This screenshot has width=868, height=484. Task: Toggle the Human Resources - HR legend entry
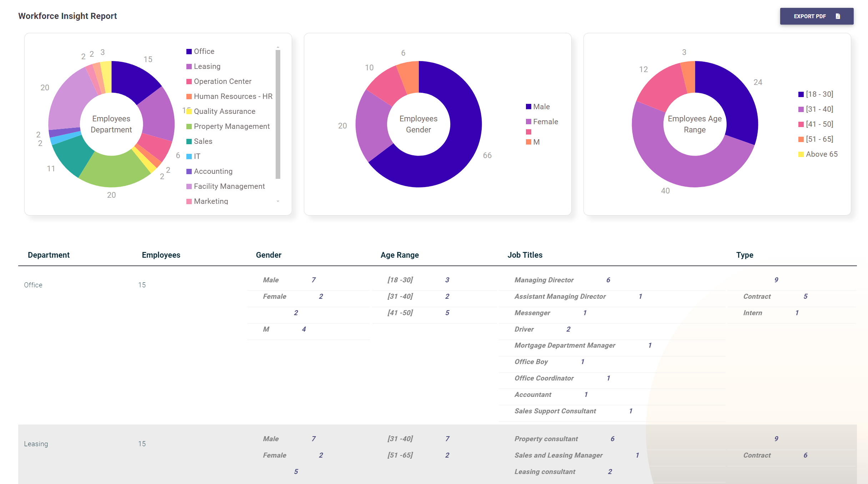[x=232, y=96]
